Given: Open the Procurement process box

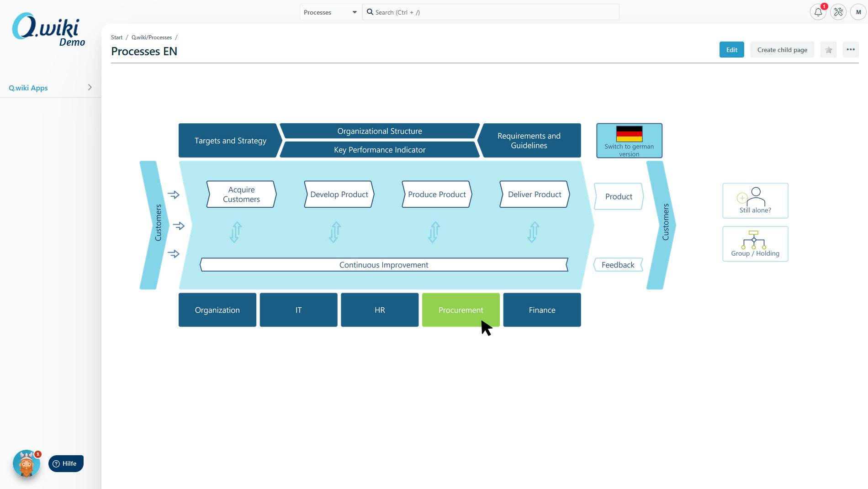Looking at the screenshot, I should click(x=460, y=310).
